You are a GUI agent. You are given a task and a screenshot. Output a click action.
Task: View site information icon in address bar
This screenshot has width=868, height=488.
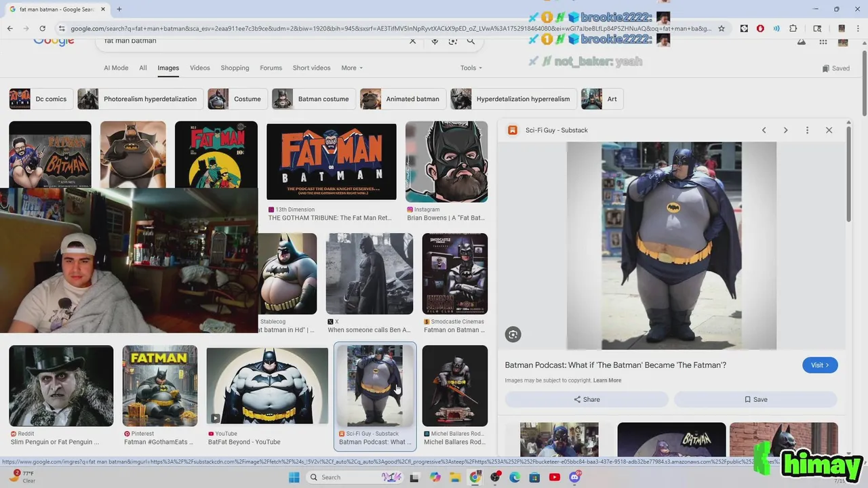click(x=62, y=28)
